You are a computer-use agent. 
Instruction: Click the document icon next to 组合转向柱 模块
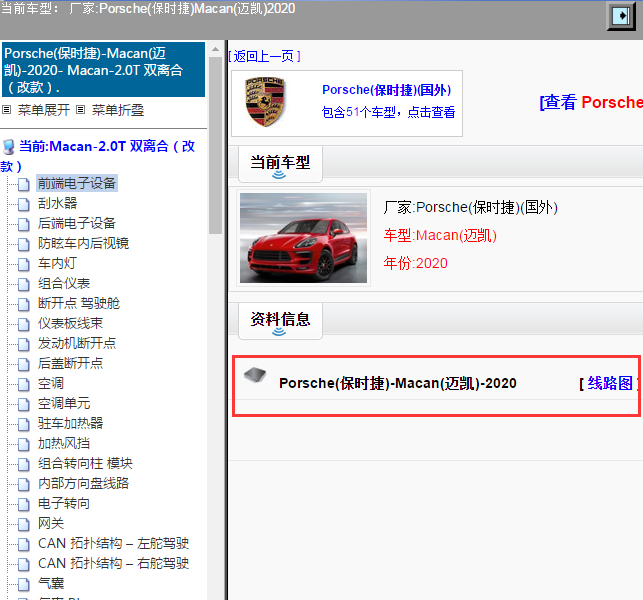point(24,464)
